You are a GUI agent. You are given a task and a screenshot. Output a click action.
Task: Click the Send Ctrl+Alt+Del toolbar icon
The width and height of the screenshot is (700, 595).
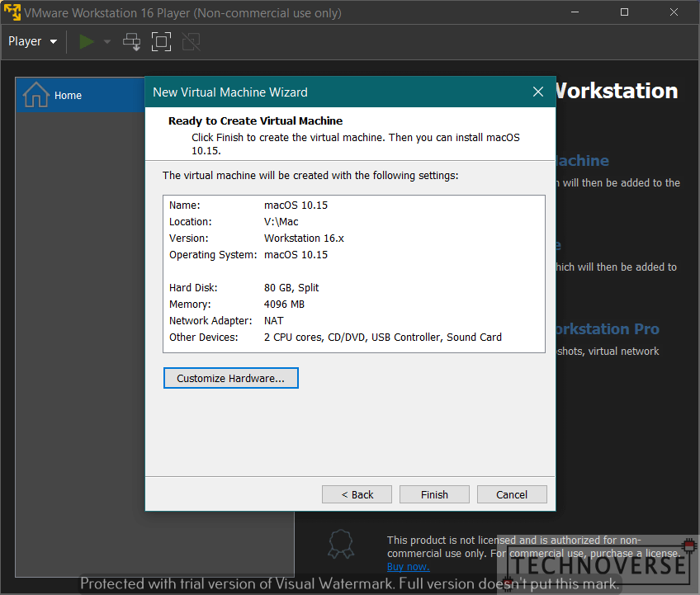(132, 41)
